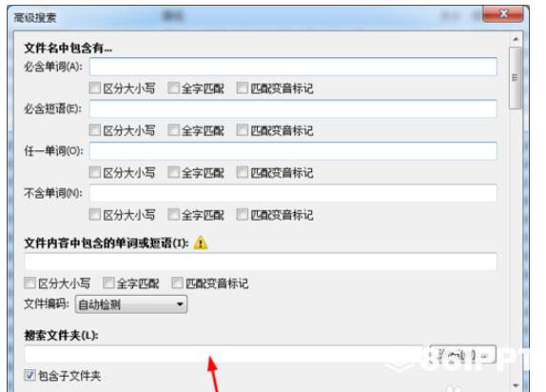Click into the 必含短语(E) input box

pos(293,108)
